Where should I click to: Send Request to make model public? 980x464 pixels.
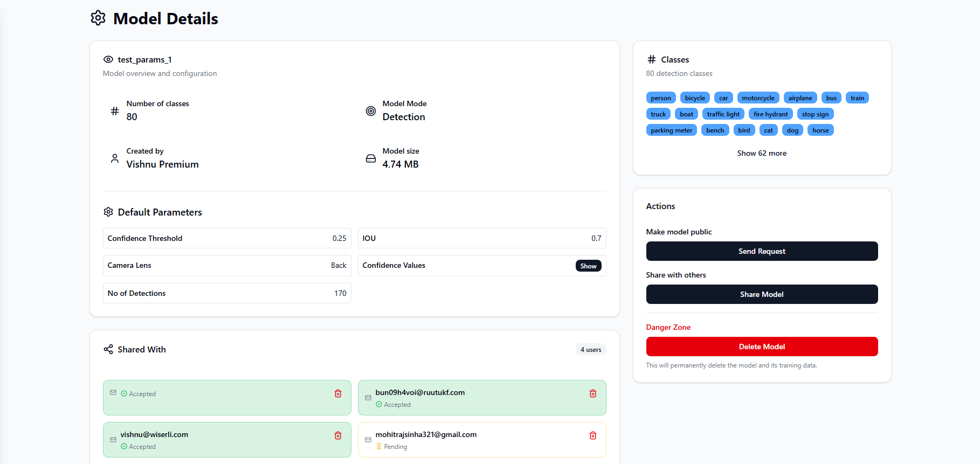762,251
